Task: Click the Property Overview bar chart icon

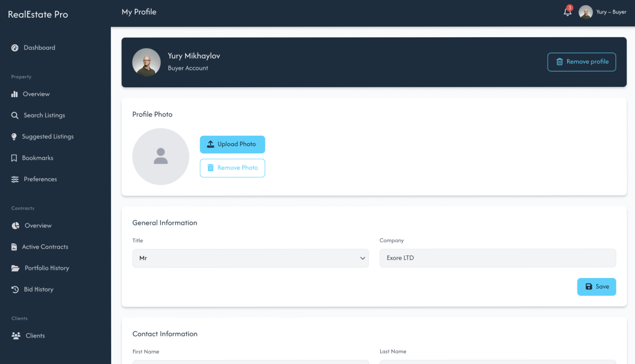Action: click(15, 94)
